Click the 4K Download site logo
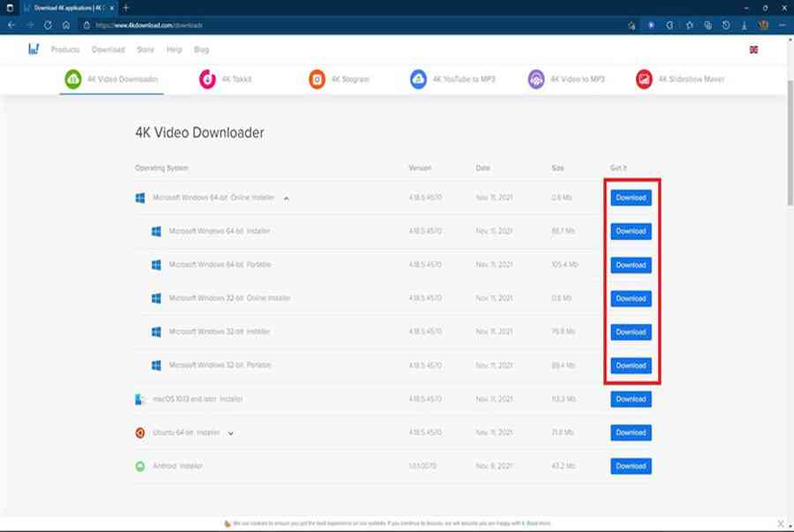Viewport: 794px width, 532px height. pyautogui.click(x=34, y=49)
